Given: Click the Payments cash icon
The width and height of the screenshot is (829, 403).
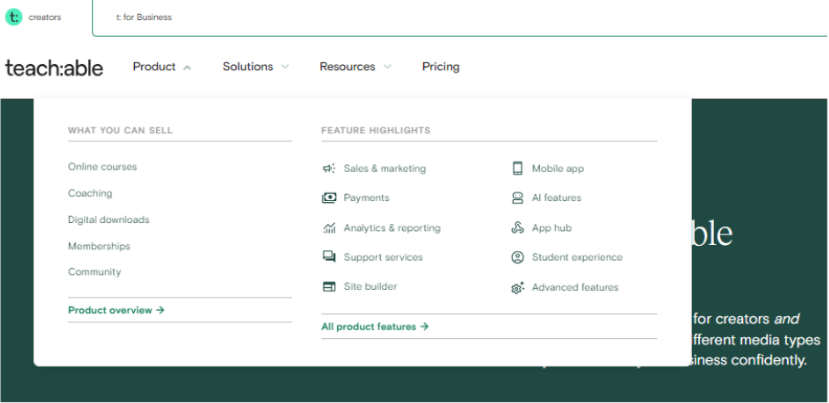Looking at the screenshot, I should tap(329, 198).
